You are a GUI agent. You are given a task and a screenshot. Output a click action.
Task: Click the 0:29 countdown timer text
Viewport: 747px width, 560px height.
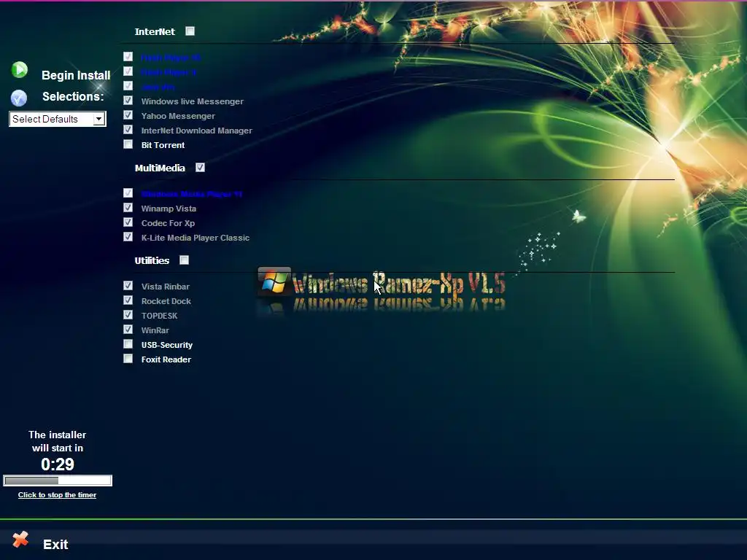coord(58,464)
